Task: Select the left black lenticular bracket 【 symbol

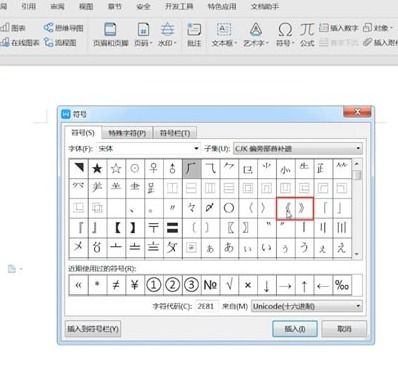Action: coord(116,228)
